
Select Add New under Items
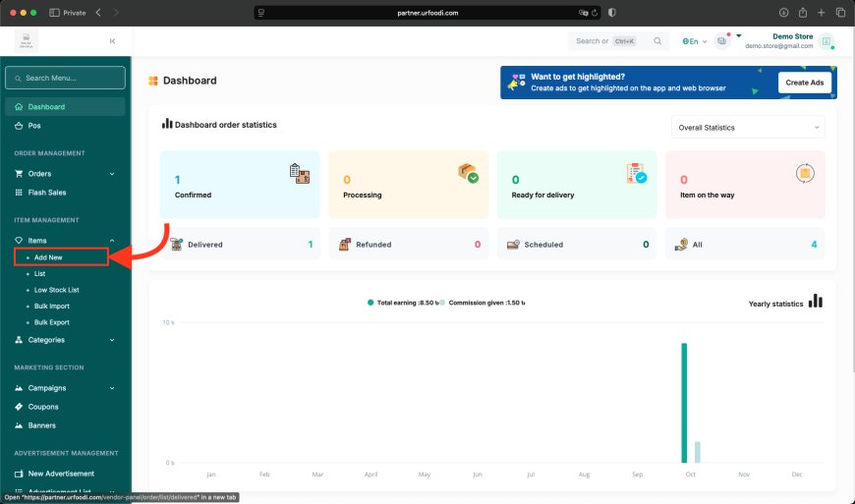48,257
